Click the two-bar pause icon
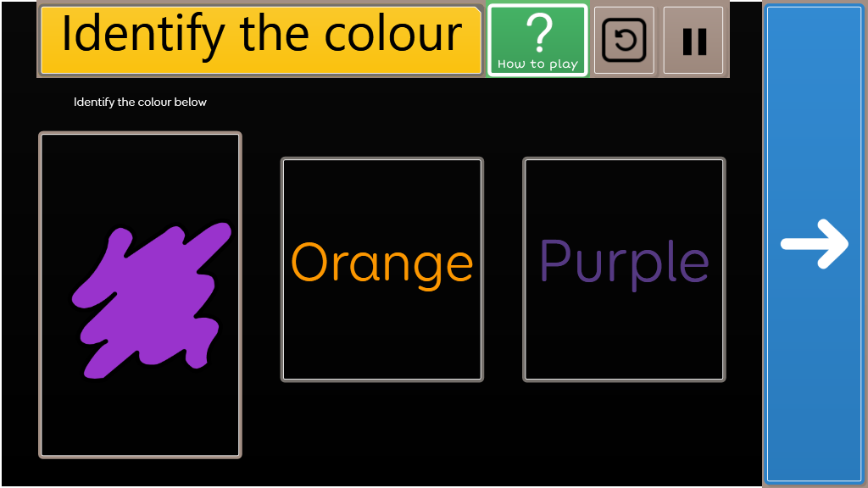The height and width of the screenshot is (488, 868). coord(694,42)
